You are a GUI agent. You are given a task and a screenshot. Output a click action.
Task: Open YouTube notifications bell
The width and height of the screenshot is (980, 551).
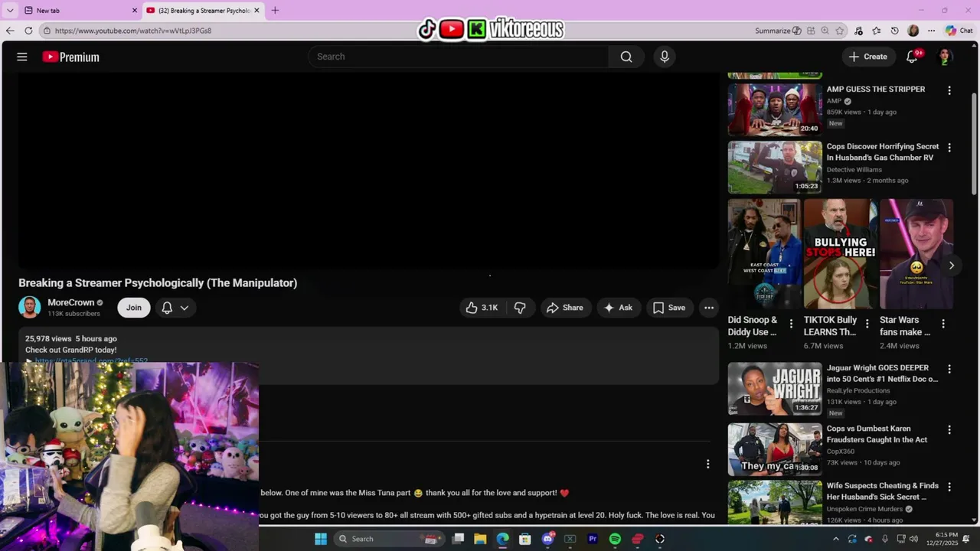(x=912, y=57)
